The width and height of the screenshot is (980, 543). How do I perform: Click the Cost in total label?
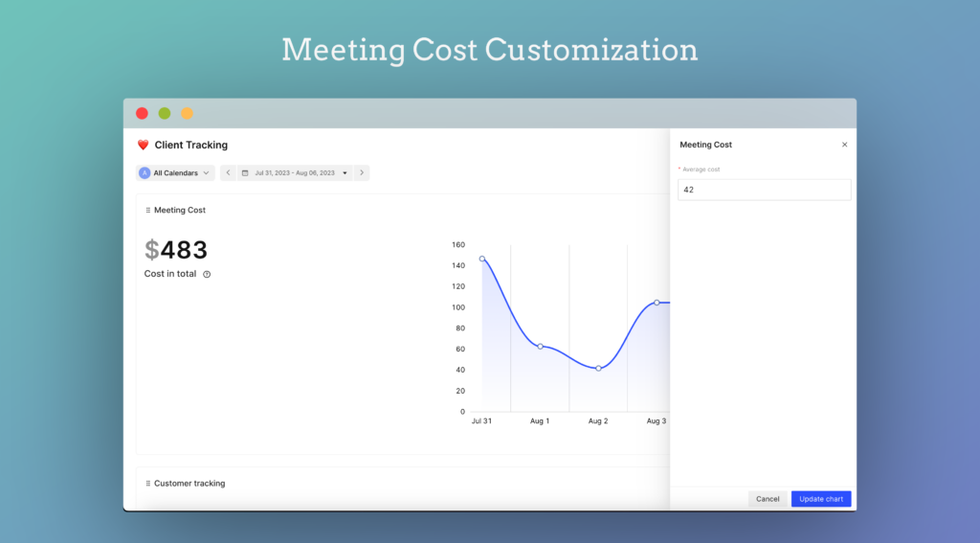coord(170,274)
